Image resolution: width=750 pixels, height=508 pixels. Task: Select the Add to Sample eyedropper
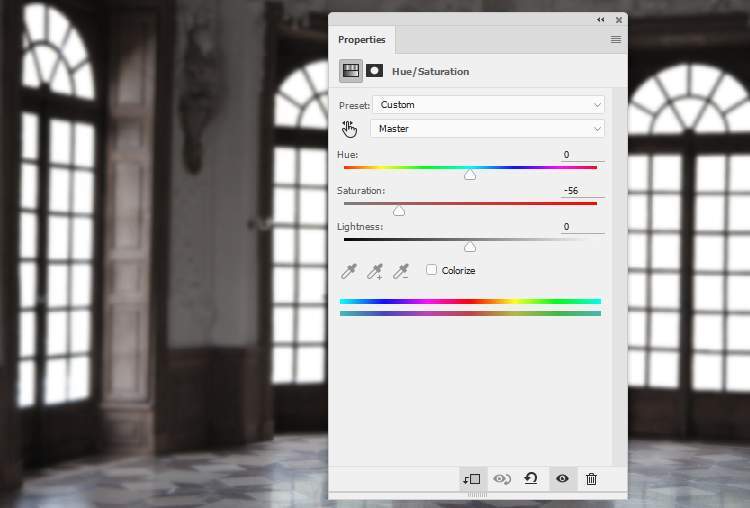375,271
